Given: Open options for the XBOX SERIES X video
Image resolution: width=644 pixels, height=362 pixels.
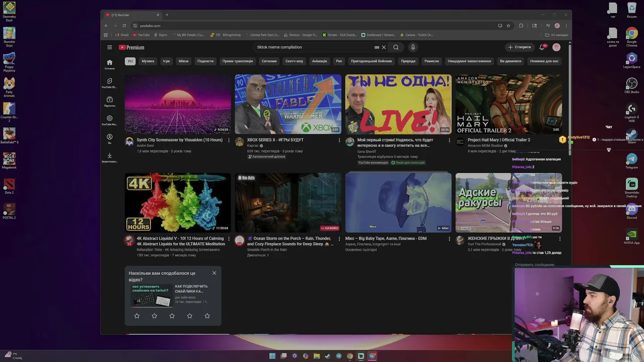Looking at the screenshot, I should coord(339,140).
